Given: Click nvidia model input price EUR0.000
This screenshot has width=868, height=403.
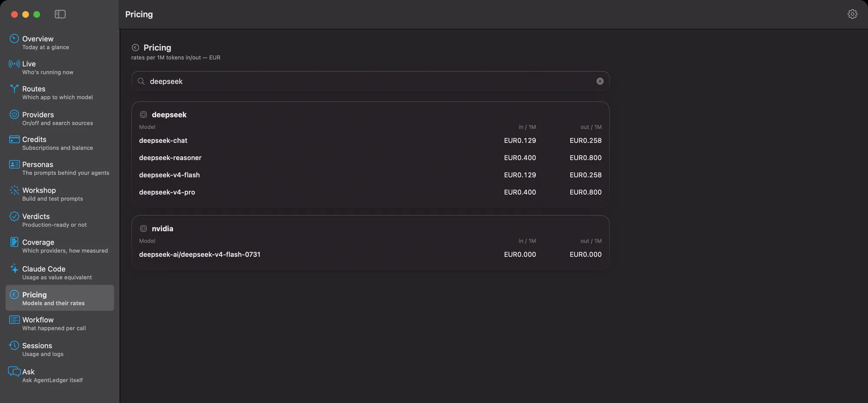Looking at the screenshot, I should point(520,255).
